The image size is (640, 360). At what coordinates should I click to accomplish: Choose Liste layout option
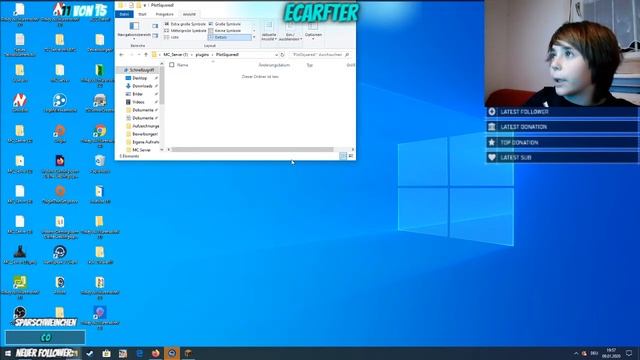tap(171, 37)
